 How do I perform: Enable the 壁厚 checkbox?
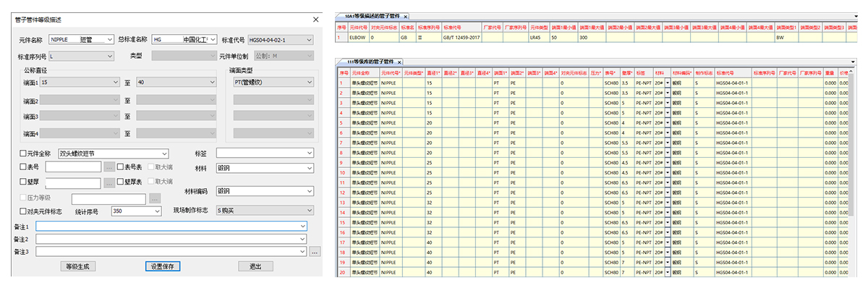(x=22, y=181)
